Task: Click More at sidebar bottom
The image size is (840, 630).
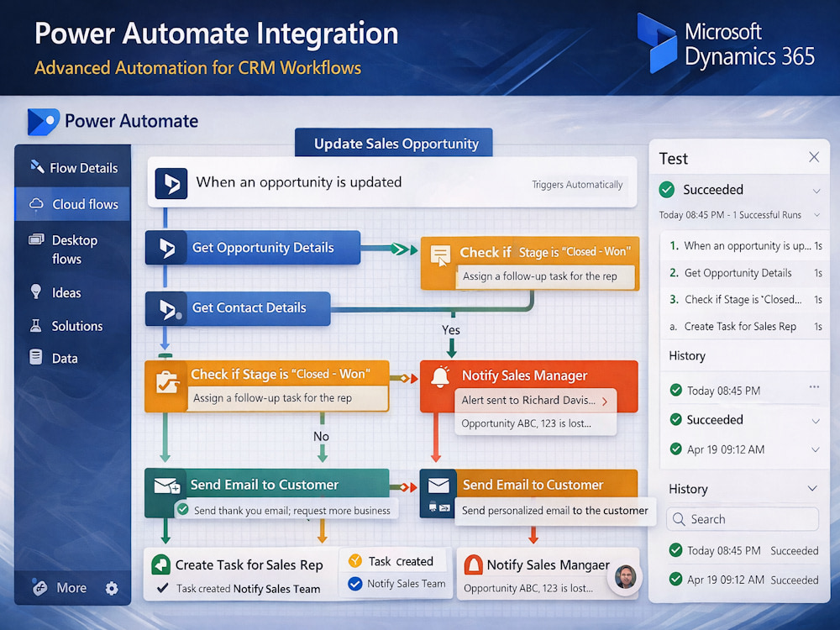Action: coord(71,588)
